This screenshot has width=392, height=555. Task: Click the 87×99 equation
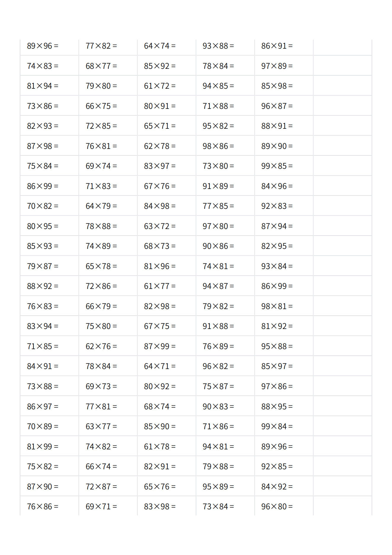[x=160, y=346]
